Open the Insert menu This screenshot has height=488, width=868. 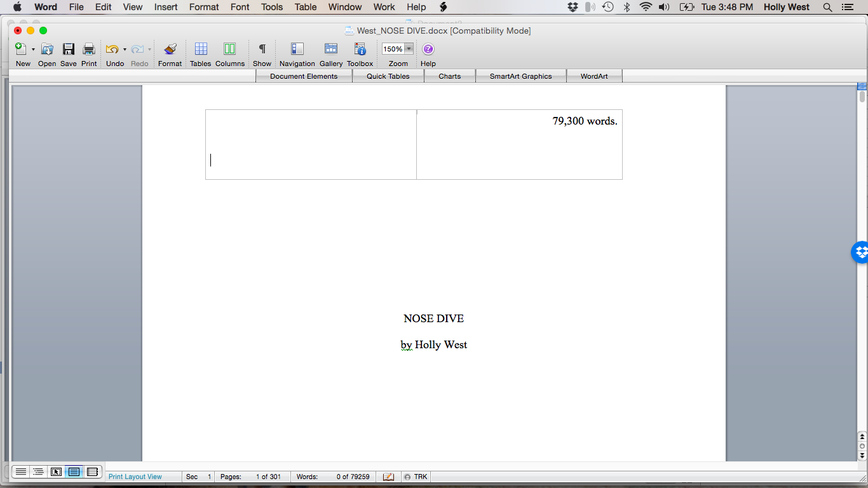click(x=166, y=7)
